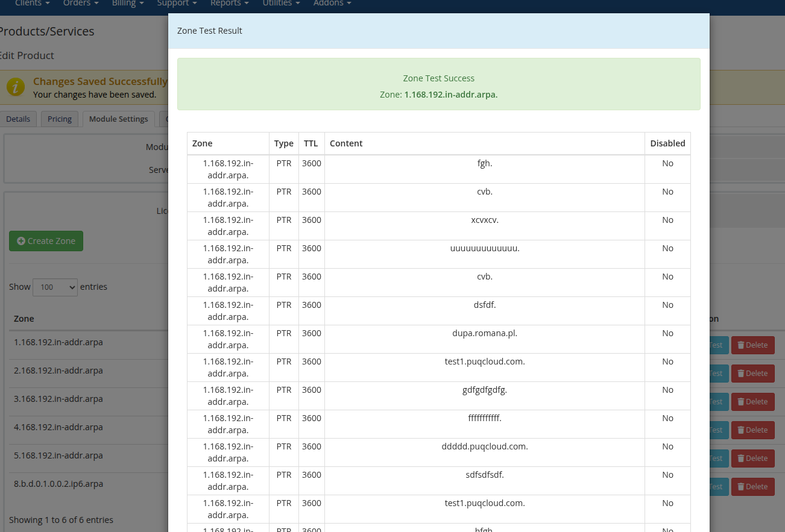Delete the 4.168.192.in-addr.arpa zone
The width and height of the screenshot is (785, 532).
pos(752,430)
